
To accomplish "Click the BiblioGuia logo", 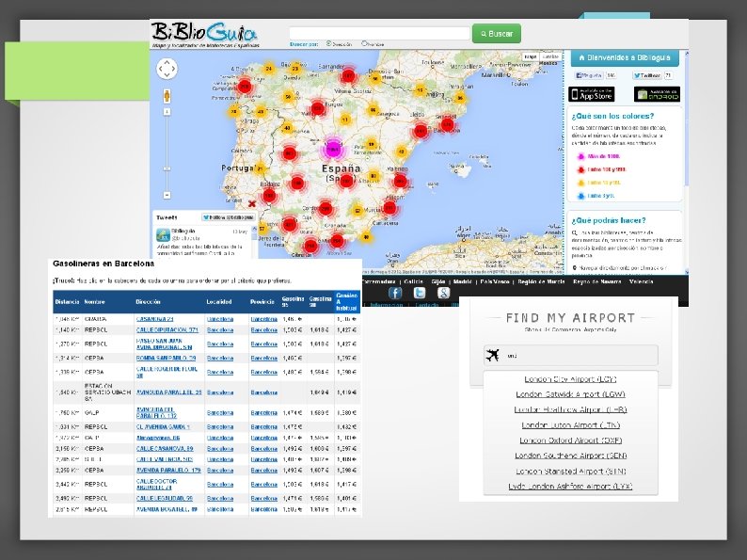I will (x=205, y=34).
